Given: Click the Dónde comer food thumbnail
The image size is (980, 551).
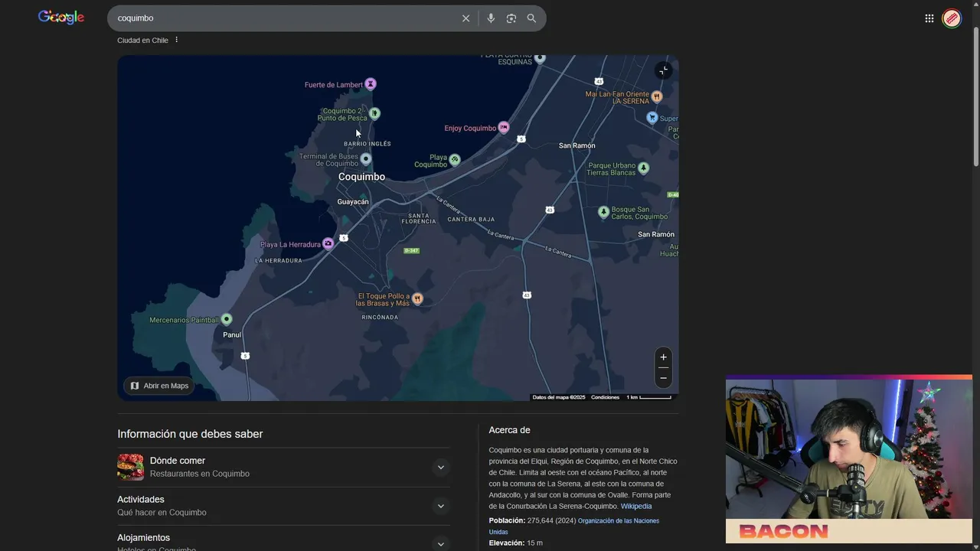Looking at the screenshot, I should tap(130, 467).
